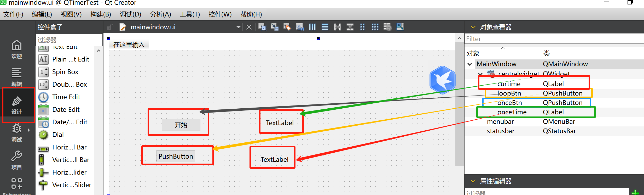Click the widget box 过滤器 filter field
The height and width of the screenshot is (195, 644).
(69, 40)
